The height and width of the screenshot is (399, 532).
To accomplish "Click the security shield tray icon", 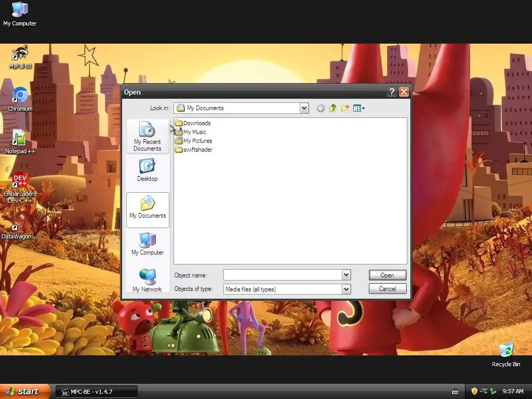I will (x=474, y=391).
